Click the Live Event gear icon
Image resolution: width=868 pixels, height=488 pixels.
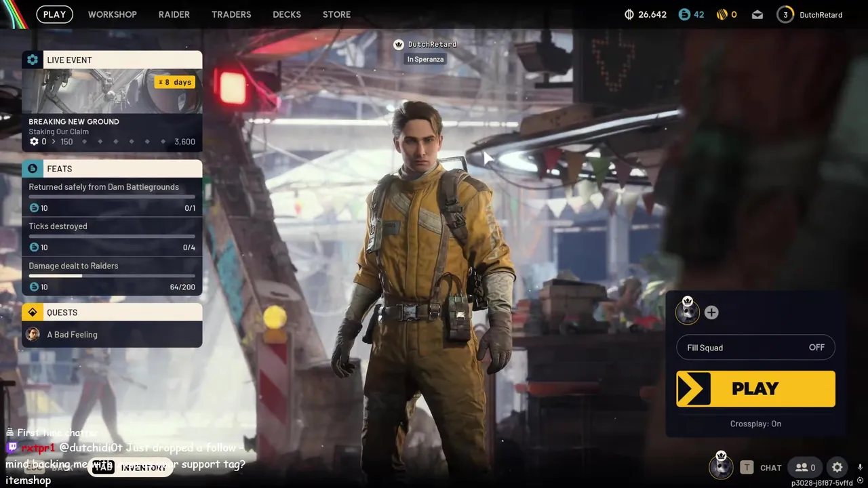33,60
